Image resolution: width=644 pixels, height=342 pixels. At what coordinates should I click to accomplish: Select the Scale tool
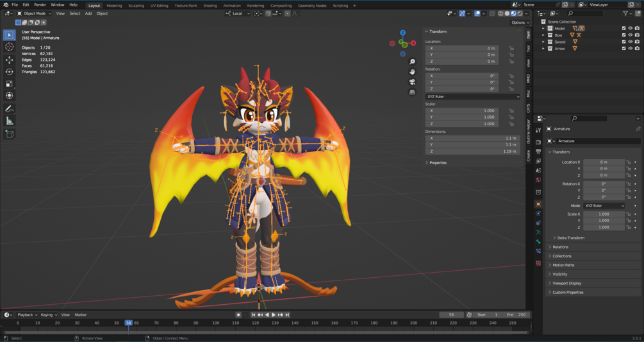[x=9, y=84]
